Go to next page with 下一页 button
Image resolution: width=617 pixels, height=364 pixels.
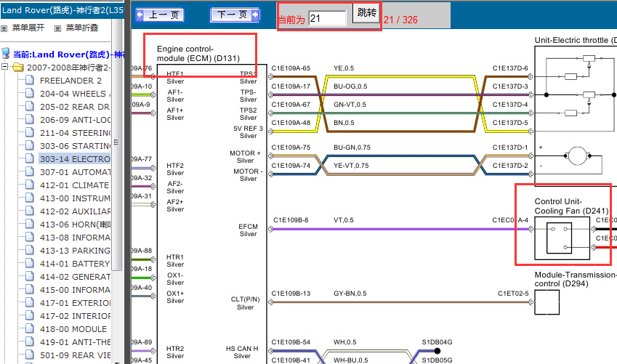tap(235, 15)
